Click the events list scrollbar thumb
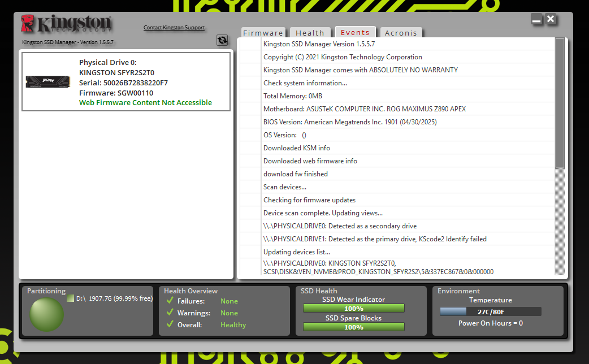The height and width of the screenshot is (364, 589). pyautogui.click(x=560, y=103)
